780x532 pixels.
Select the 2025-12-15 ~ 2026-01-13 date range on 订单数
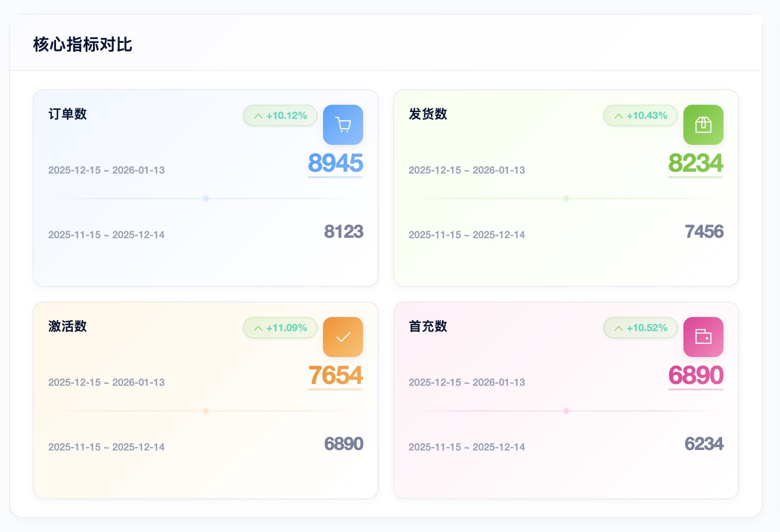(x=107, y=170)
